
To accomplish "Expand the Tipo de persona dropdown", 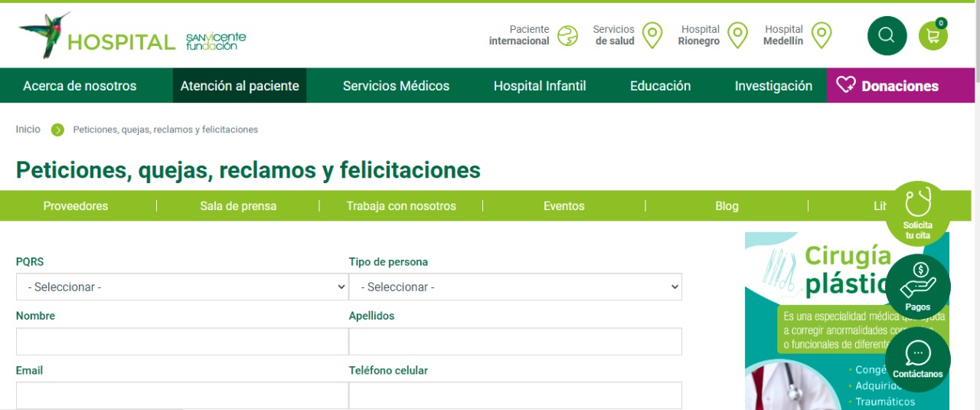I will [x=515, y=287].
